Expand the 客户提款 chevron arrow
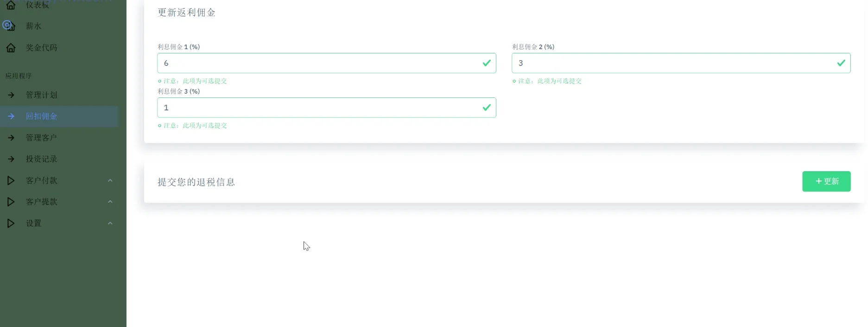The image size is (868, 327). (x=110, y=202)
